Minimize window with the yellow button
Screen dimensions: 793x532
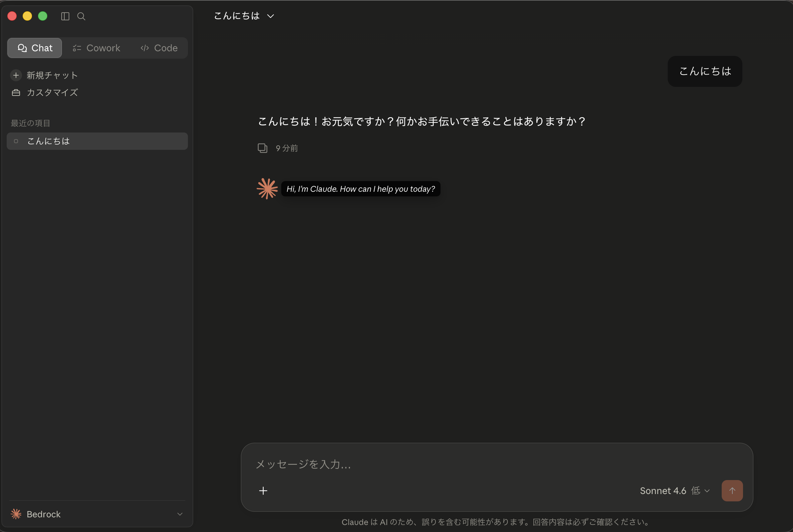point(28,16)
